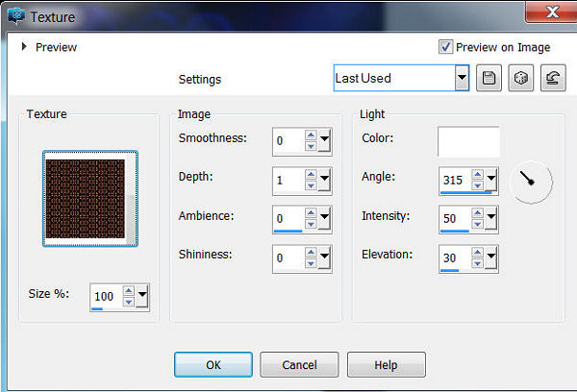
Task: Open the Angle slider dropdown arrow
Action: pyautogui.click(x=490, y=179)
